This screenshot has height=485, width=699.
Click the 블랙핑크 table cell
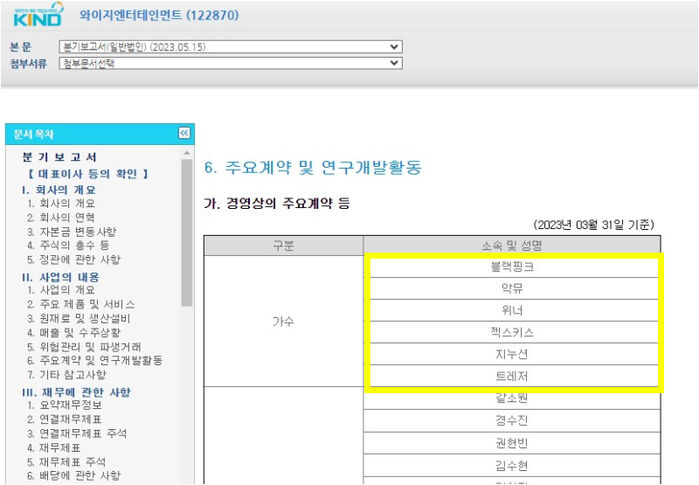512,267
